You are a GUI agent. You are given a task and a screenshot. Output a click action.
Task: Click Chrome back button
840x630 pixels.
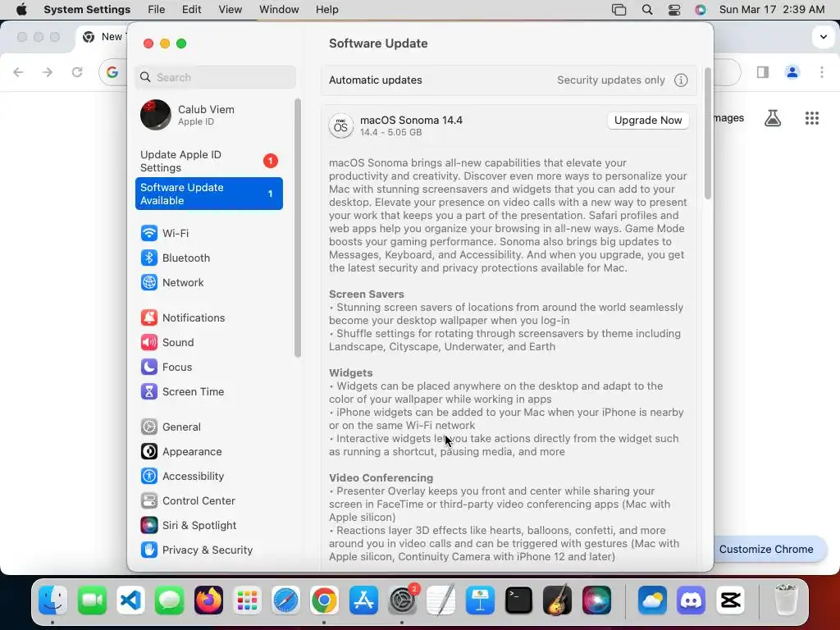coord(19,72)
